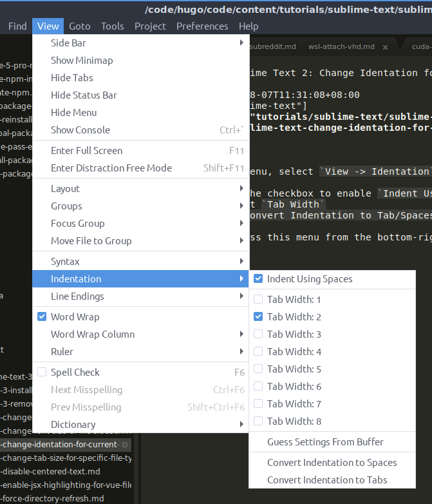Screen dimensions: 432x504
Task: Select Show Console
Action: pos(141,130)
